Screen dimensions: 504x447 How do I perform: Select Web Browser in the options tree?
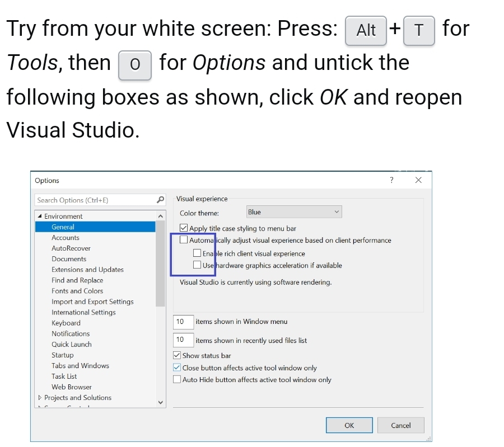pyautogui.click(x=71, y=387)
